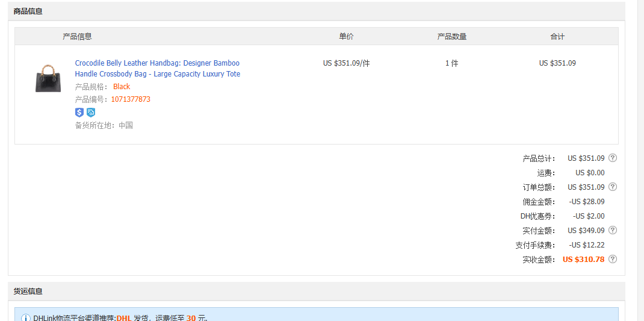Click the 商品信息 section header
Screen dimensions: 644x321
click(x=28, y=11)
